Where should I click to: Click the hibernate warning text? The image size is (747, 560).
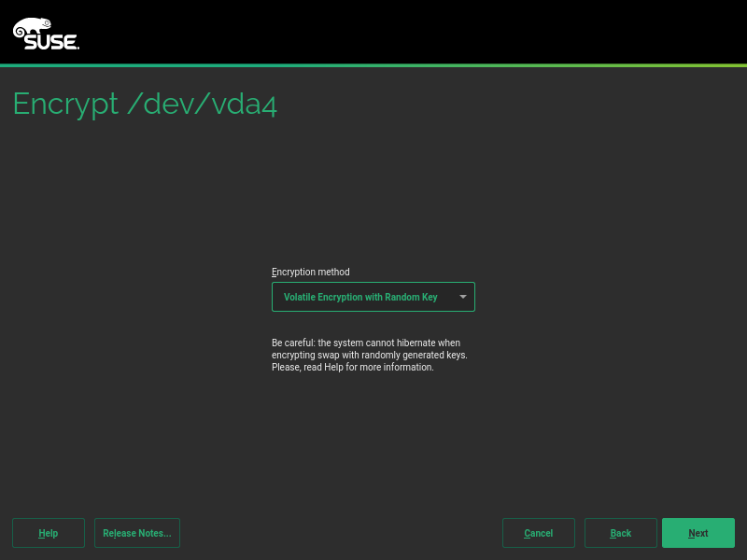pos(365,343)
